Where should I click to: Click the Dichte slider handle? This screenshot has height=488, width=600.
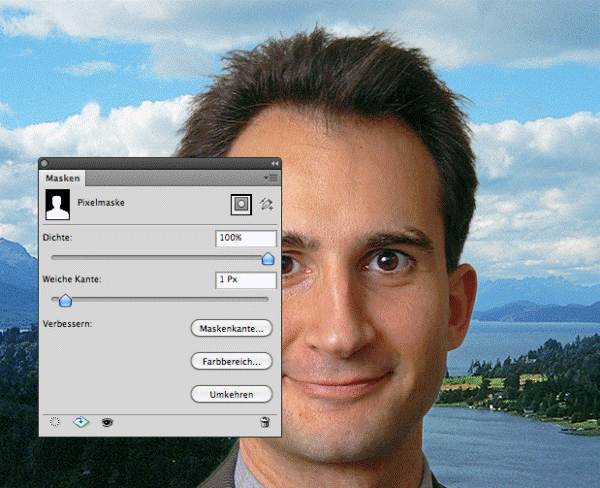(267, 259)
